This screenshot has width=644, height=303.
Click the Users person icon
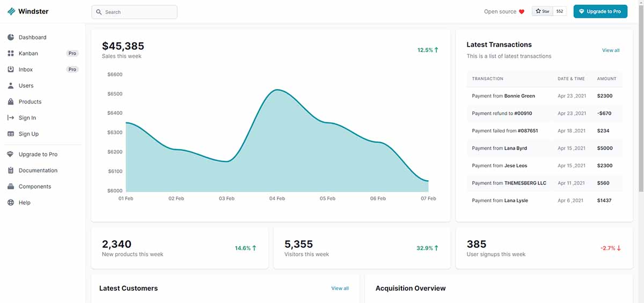11,86
